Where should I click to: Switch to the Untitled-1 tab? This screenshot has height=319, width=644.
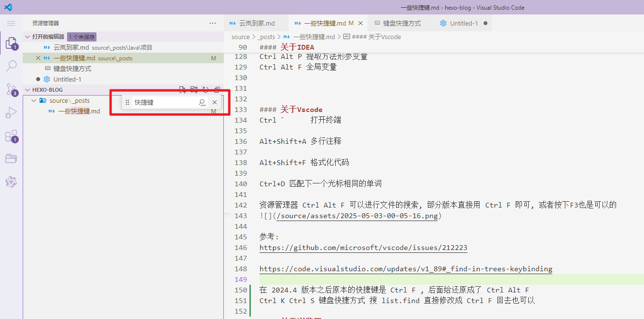point(464,23)
